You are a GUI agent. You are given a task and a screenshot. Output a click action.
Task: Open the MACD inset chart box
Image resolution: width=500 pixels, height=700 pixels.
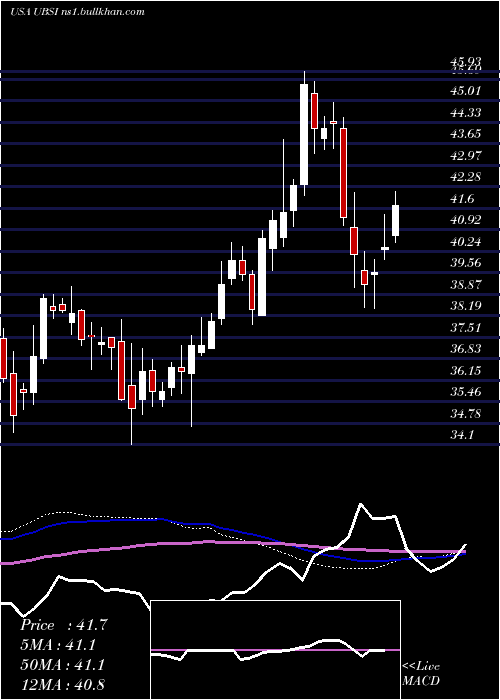point(275,650)
